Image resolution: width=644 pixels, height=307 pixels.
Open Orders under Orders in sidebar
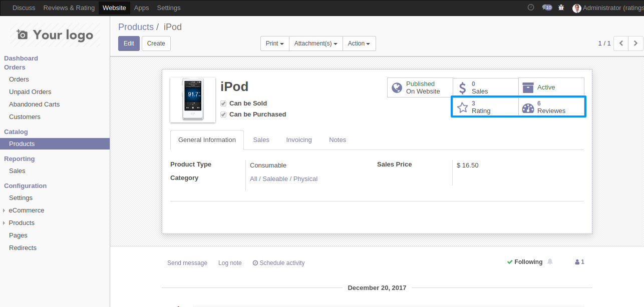19,79
